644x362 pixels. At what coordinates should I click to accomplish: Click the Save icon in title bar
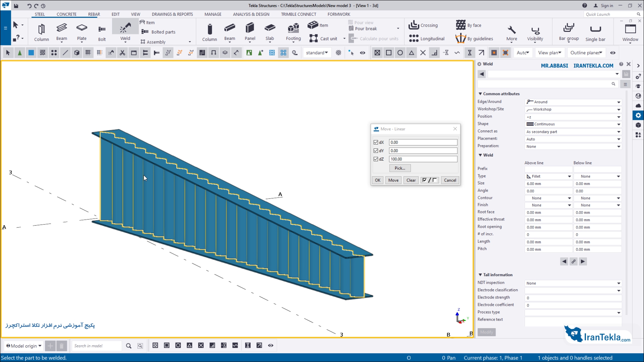(16, 5)
